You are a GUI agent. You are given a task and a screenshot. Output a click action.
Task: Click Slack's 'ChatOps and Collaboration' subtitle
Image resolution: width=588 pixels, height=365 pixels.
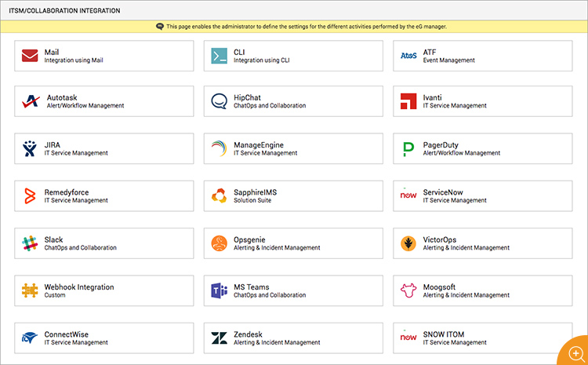pos(80,247)
